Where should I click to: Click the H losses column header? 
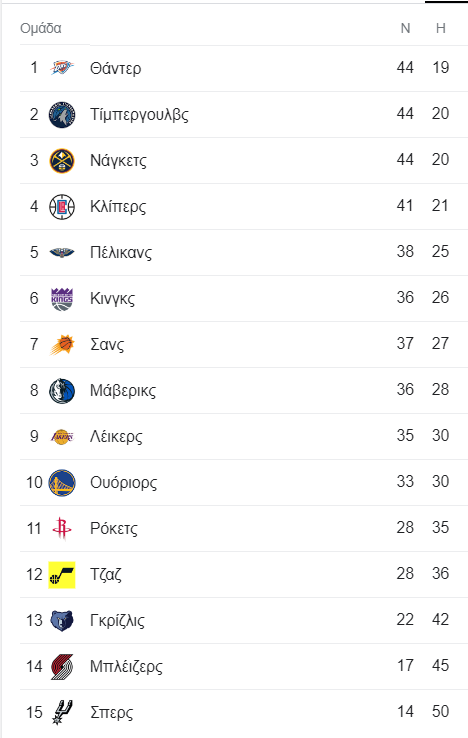click(441, 28)
